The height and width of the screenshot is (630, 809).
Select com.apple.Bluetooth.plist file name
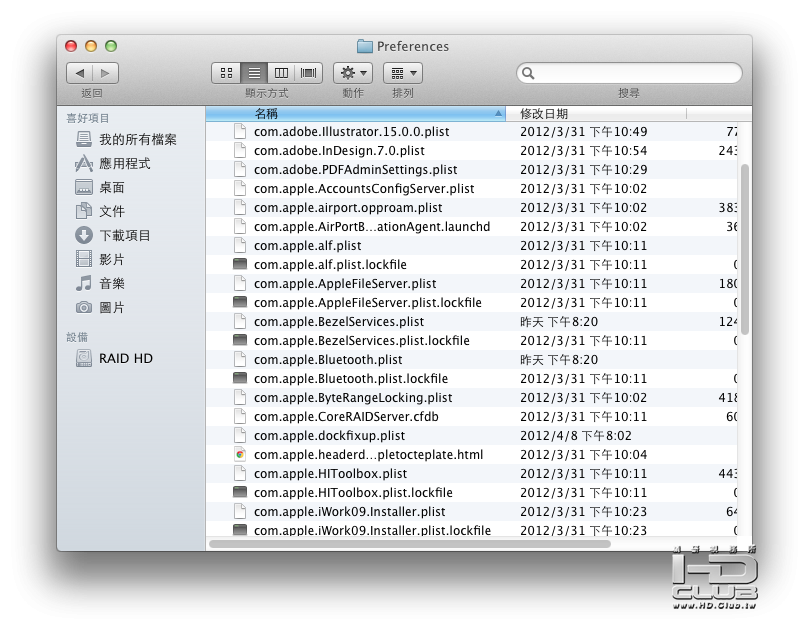[328, 359]
